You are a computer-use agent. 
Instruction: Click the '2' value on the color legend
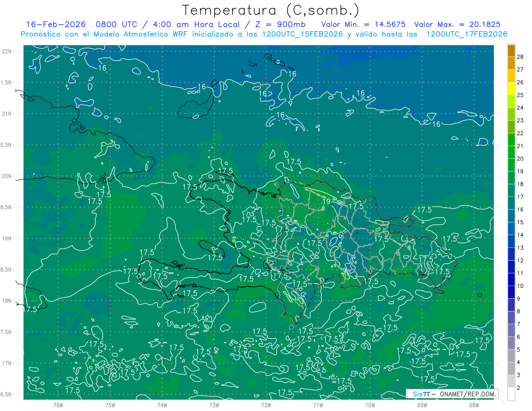point(519,388)
